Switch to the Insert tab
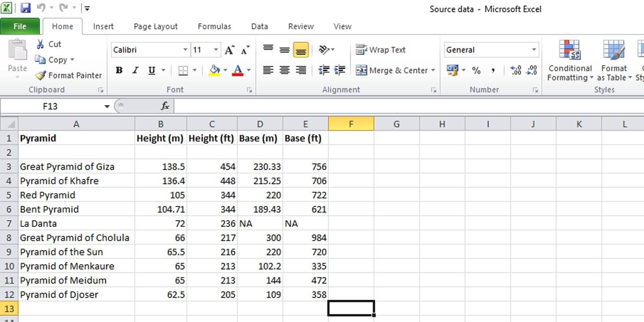Image resolution: width=644 pixels, height=322 pixels. pyautogui.click(x=103, y=26)
